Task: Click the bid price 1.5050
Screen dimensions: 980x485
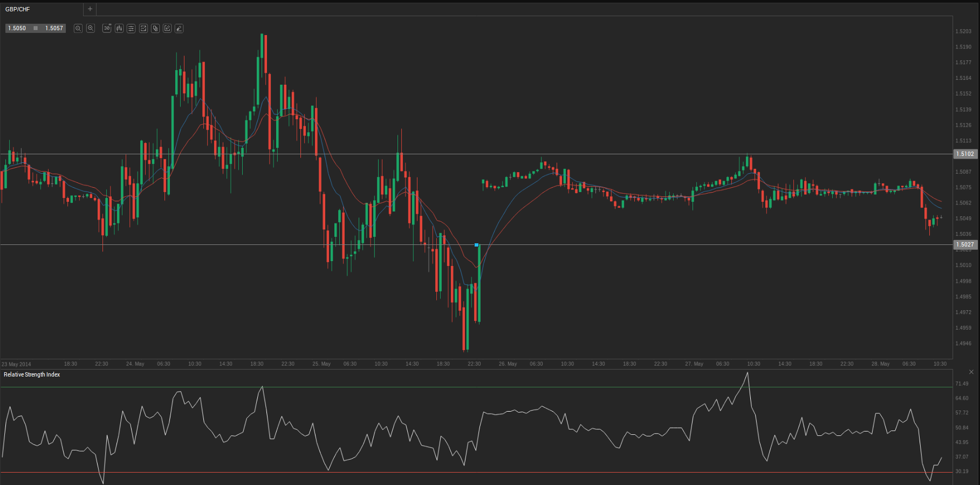Action: tap(17, 28)
